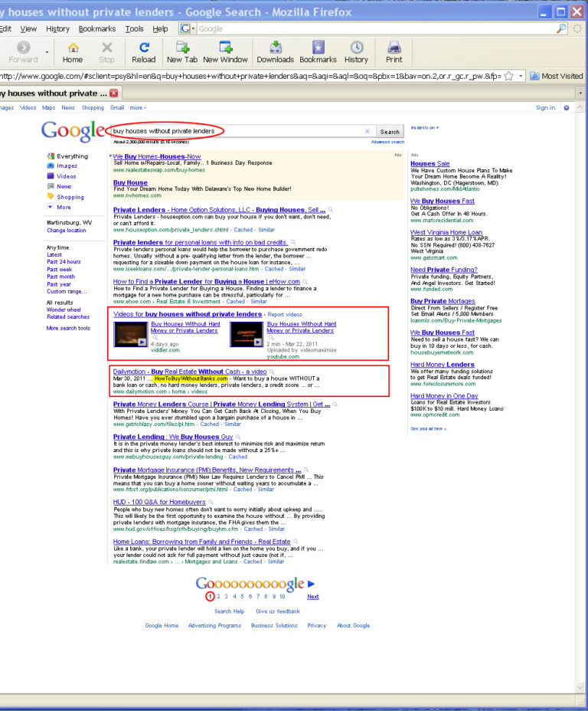Open the HUD 100 Q&A for Homebuyers result

point(159,502)
